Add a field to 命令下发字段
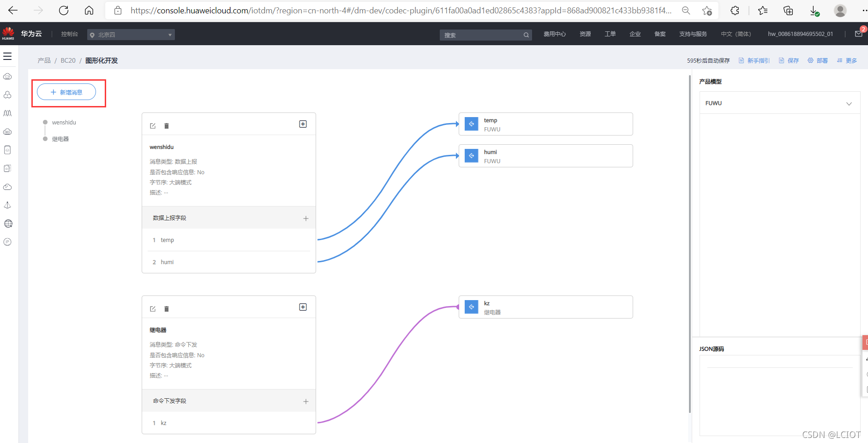This screenshot has height=443, width=868. [x=306, y=402]
